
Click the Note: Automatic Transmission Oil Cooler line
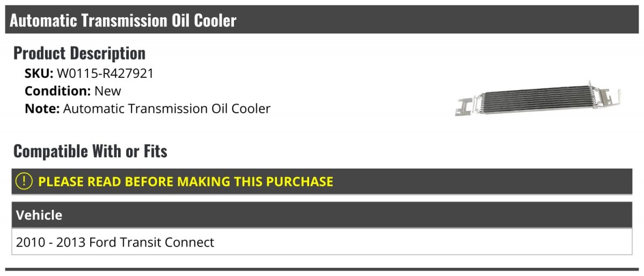point(148,108)
